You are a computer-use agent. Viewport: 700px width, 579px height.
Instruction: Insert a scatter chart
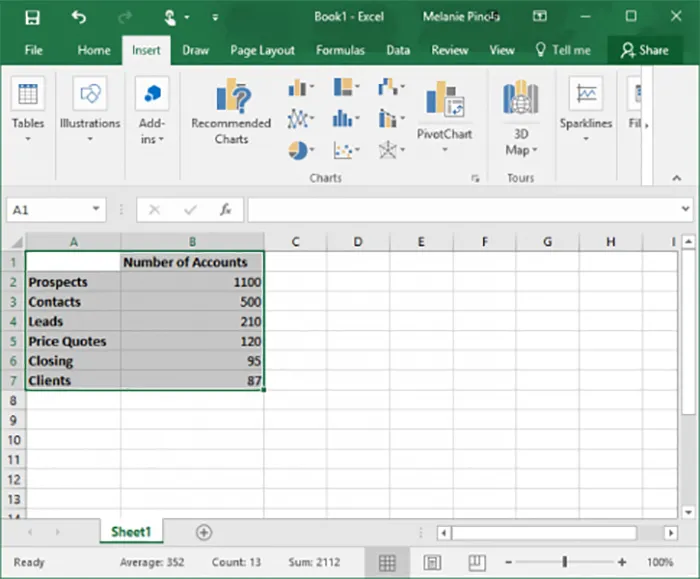tap(345, 150)
